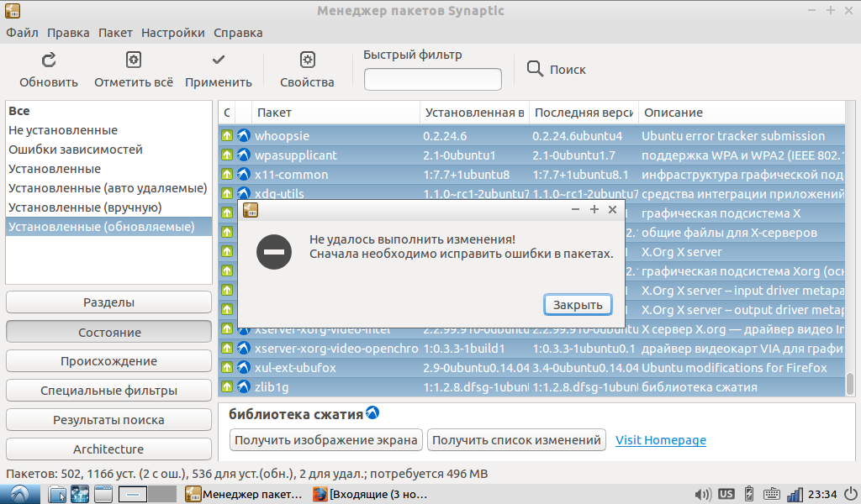This screenshot has height=504, width=861.
Task: Sort by Описание column header
Action: click(742, 113)
